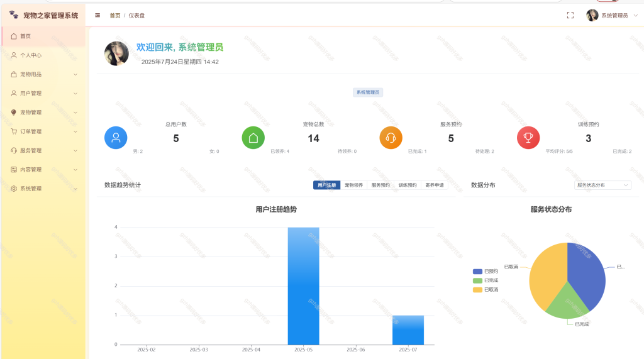
Task: Show 训练预约 trend data
Action: 408,185
